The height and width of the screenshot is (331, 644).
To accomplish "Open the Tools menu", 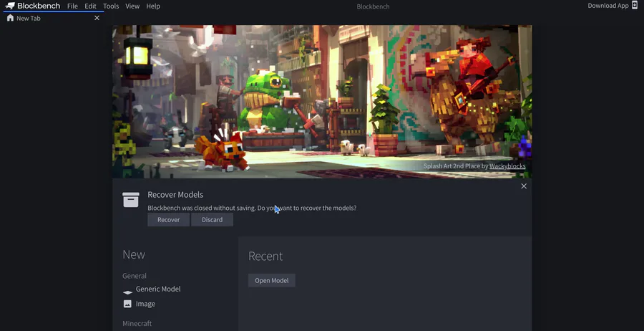I will [111, 6].
